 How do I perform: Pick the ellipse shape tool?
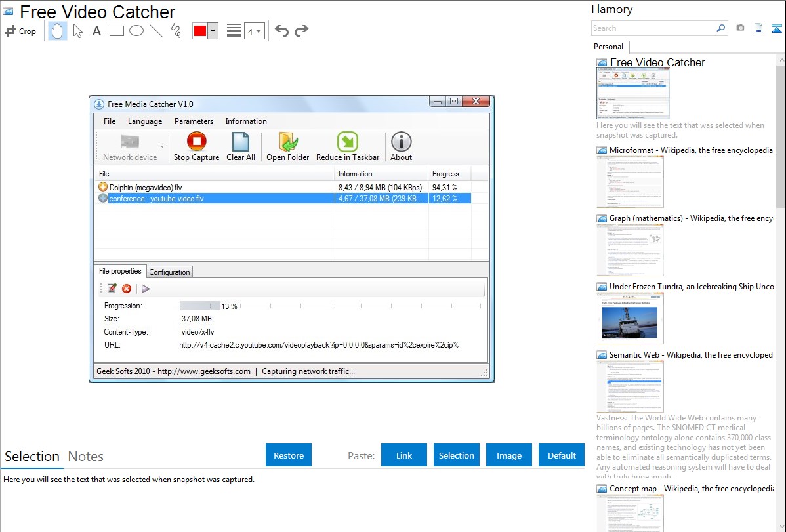pos(136,31)
